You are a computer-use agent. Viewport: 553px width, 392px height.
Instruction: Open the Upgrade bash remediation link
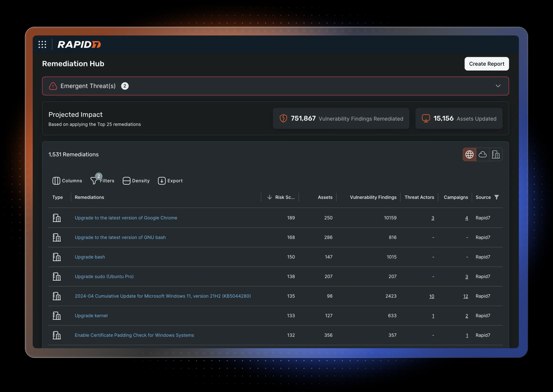tap(90, 257)
